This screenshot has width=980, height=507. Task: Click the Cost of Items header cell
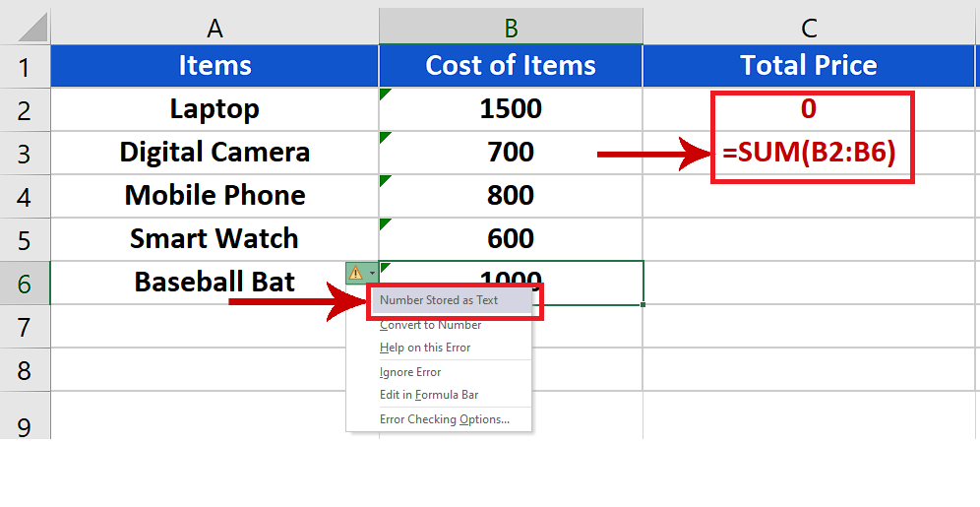(511, 66)
